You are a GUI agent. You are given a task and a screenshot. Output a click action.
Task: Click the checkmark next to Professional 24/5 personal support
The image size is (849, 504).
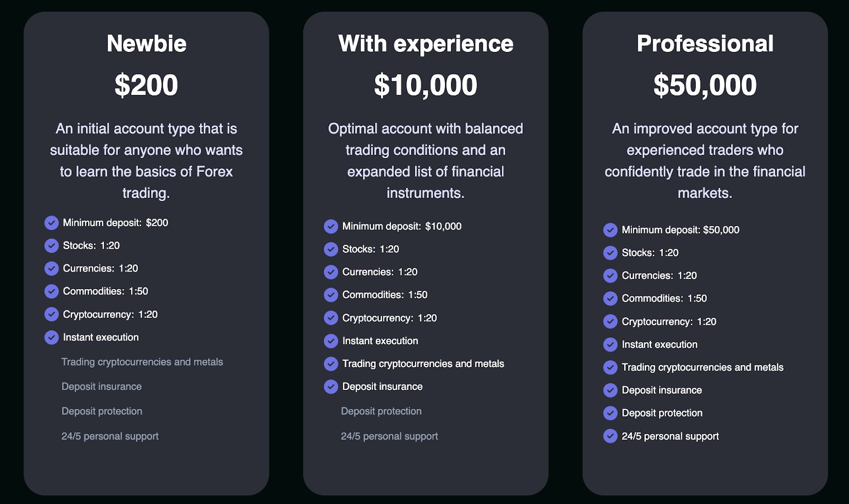610,436
